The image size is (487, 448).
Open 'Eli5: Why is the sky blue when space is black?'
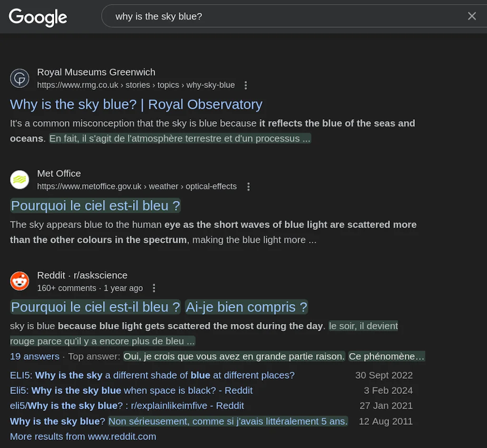pos(131,391)
